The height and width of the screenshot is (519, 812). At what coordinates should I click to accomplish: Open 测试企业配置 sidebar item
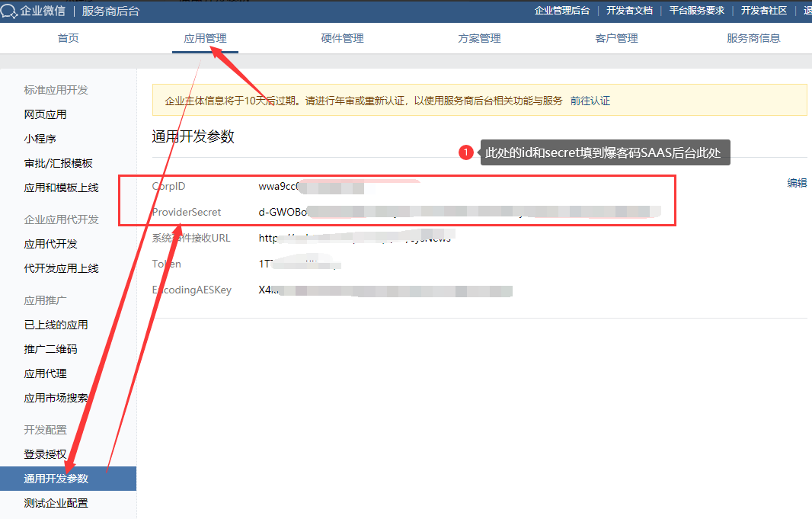pos(56,503)
